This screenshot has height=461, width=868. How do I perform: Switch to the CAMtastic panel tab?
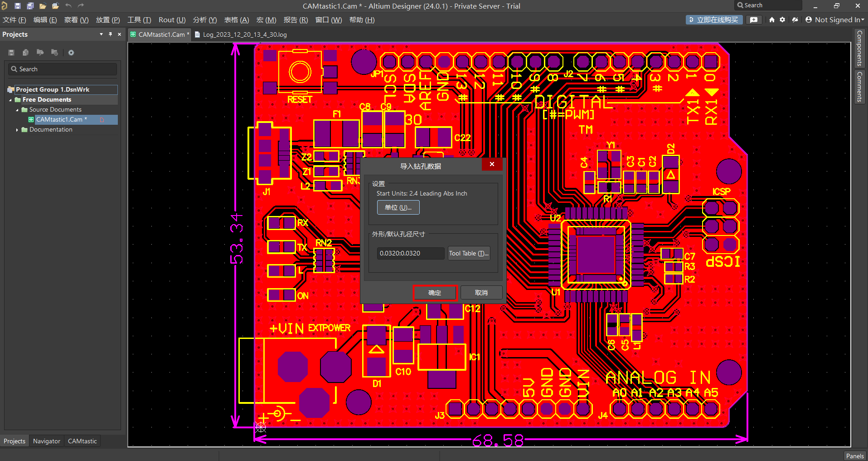82,441
